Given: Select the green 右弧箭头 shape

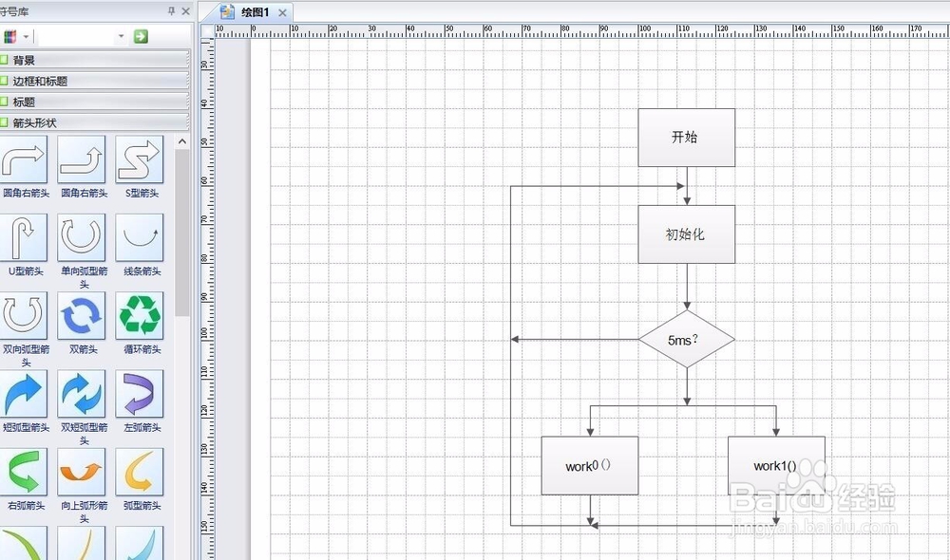Looking at the screenshot, I should [x=24, y=472].
